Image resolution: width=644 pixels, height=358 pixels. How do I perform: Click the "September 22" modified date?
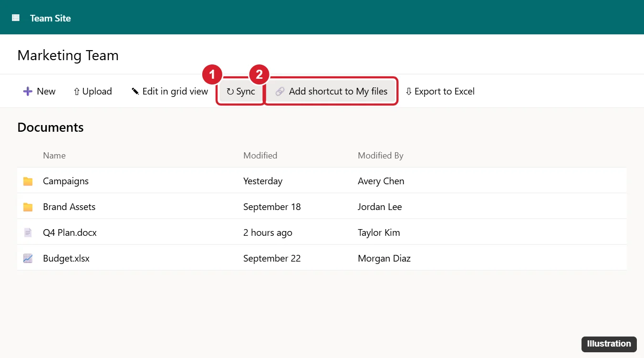(x=272, y=259)
